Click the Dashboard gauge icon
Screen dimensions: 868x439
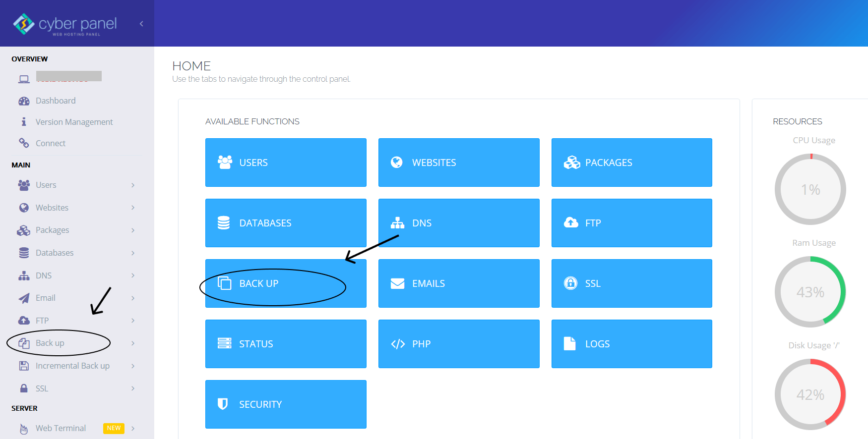[x=24, y=101]
